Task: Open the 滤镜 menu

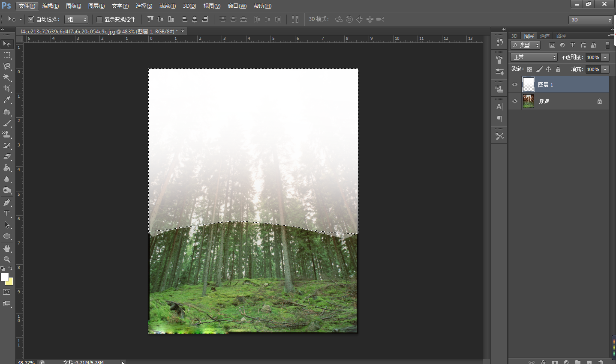Action: coord(167,6)
